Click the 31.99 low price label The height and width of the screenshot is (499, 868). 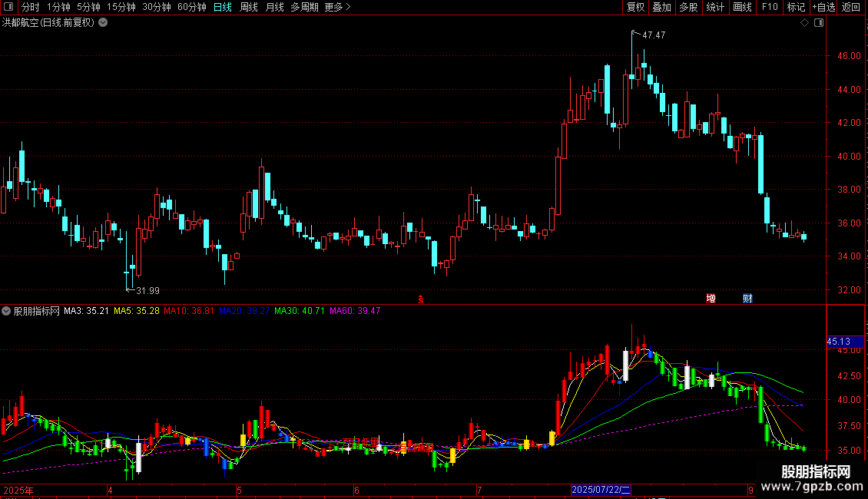pyautogui.click(x=147, y=290)
